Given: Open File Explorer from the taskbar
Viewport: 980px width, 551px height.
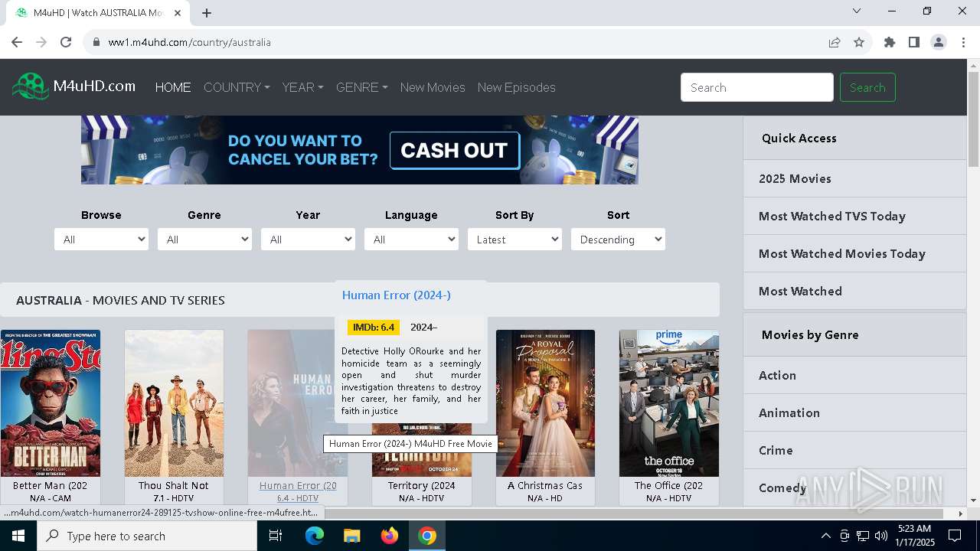Looking at the screenshot, I should (x=352, y=536).
